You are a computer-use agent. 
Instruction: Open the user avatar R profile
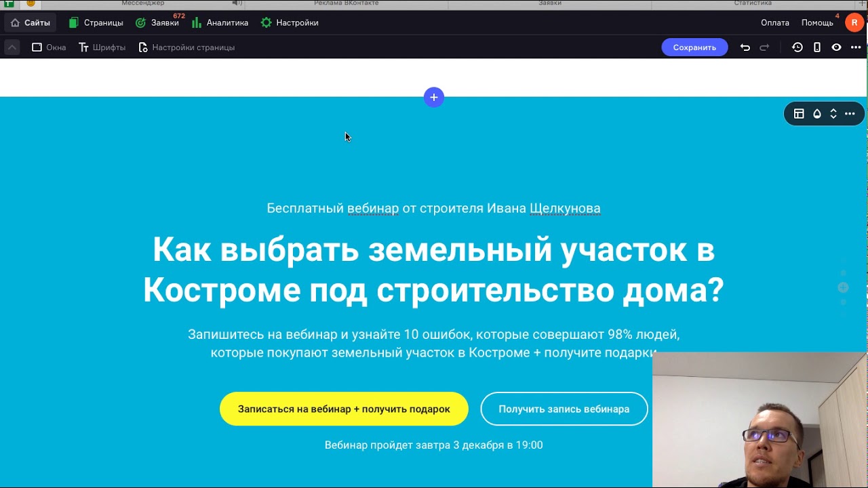(x=854, y=22)
